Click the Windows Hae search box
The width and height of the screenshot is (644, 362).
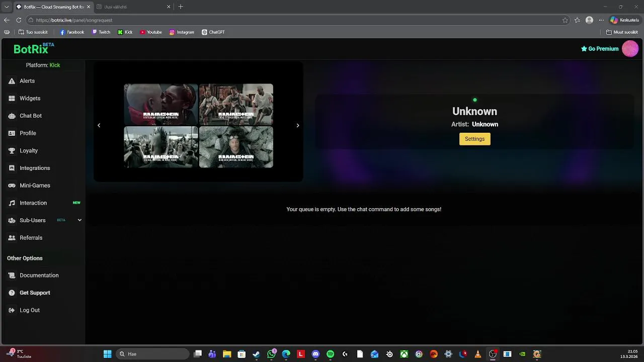pyautogui.click(x=152, y=354)
